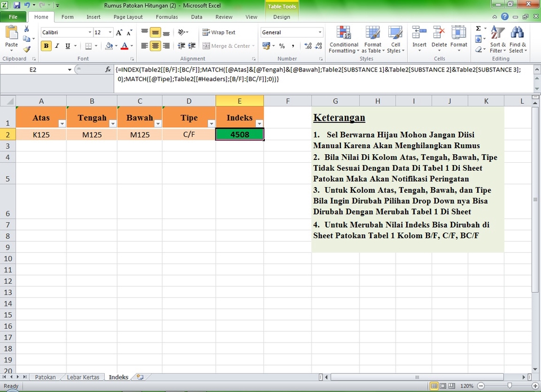Open the File tab

pos(13,17)
